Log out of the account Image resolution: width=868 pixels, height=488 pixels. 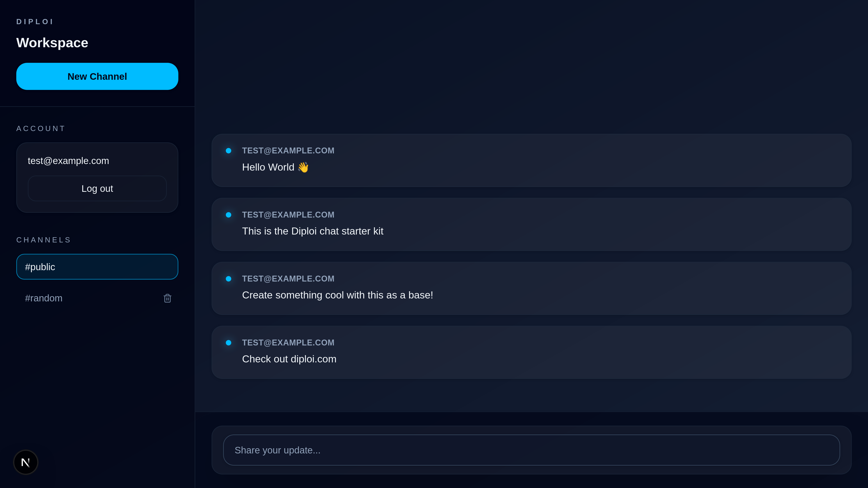click(97, 189)
